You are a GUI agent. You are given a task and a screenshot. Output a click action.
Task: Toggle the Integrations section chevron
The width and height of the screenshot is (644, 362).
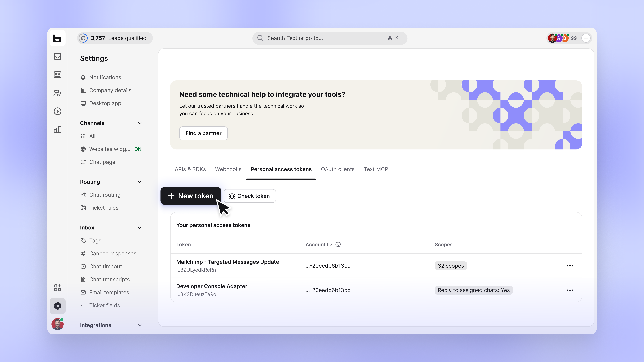tap(140, 325)
